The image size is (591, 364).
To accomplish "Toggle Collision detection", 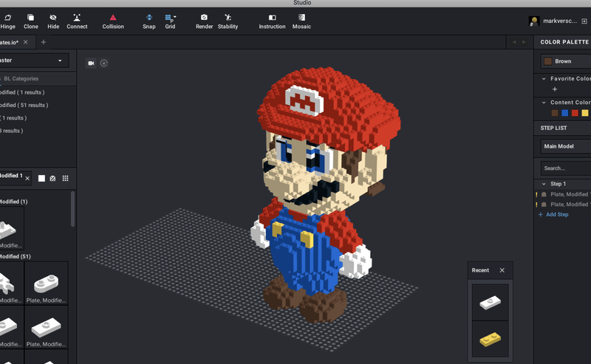I will coord(113,21).
